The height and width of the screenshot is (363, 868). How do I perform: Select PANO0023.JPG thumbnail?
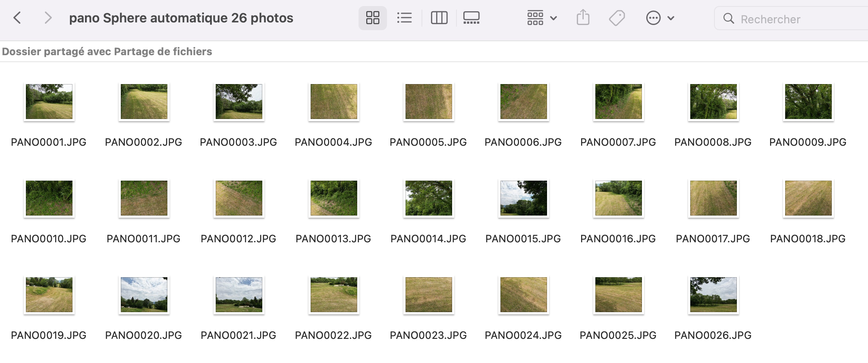click(429, 295)
